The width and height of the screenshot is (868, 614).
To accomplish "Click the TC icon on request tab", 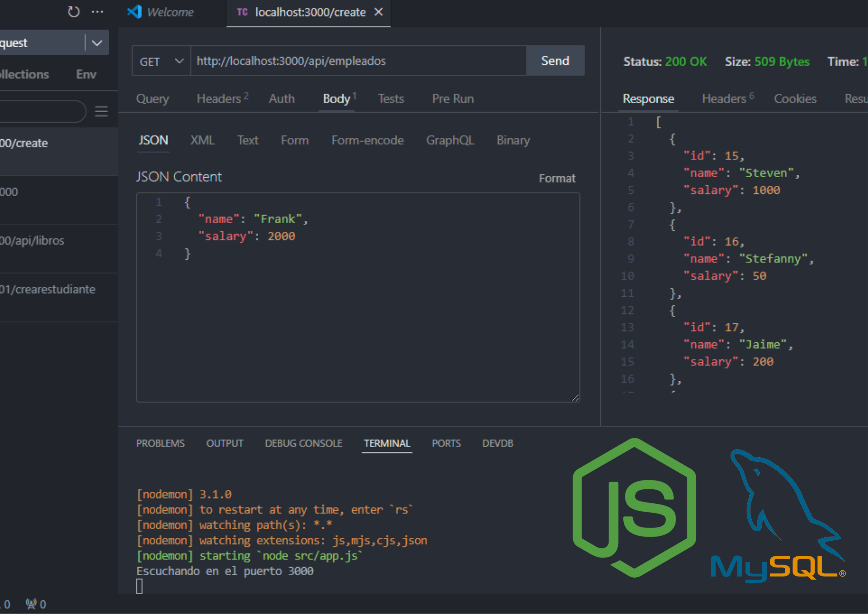I will (x=242, y=12).
